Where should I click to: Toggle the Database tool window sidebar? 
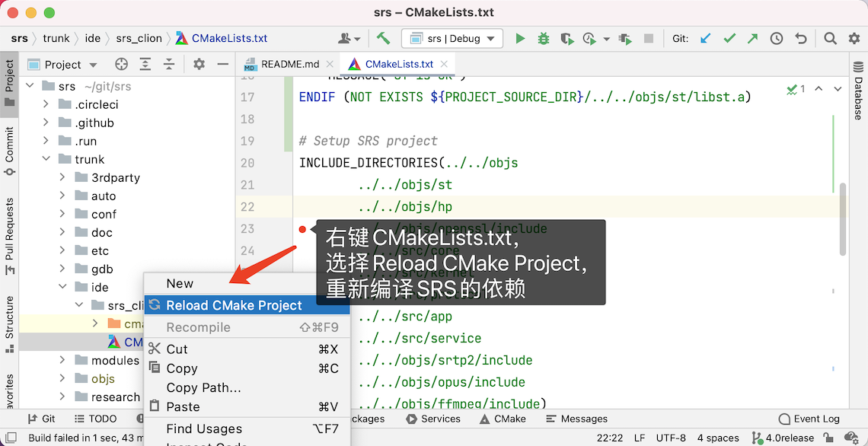pos(858,97)
